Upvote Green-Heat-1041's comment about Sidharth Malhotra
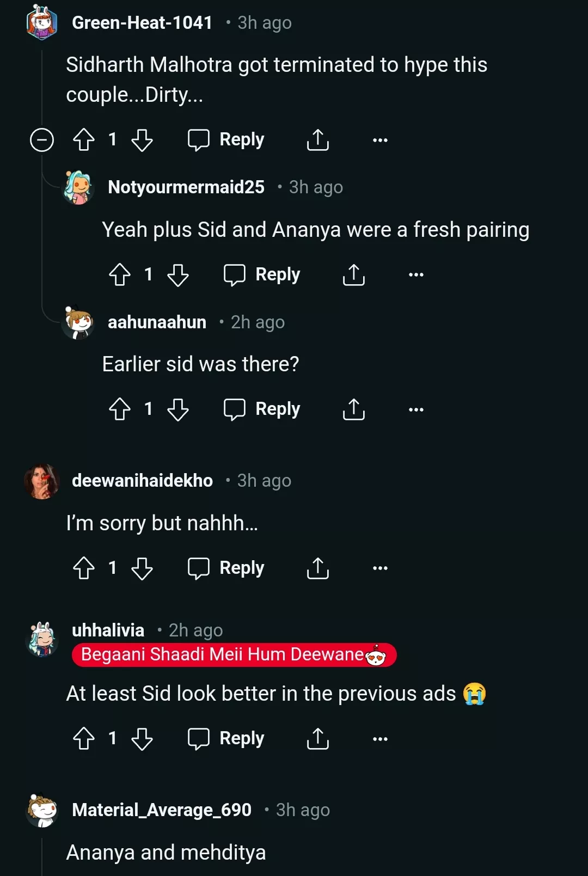 tap(83, 140)
